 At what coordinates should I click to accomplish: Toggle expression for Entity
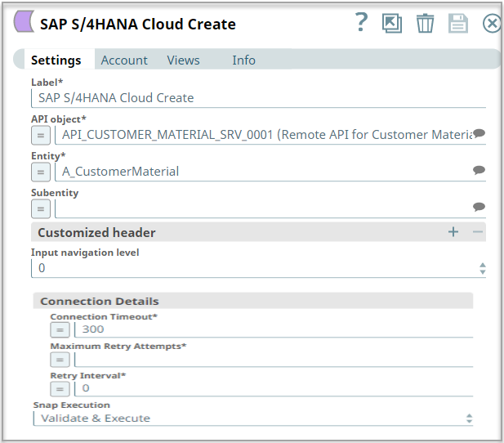(41, 172)
